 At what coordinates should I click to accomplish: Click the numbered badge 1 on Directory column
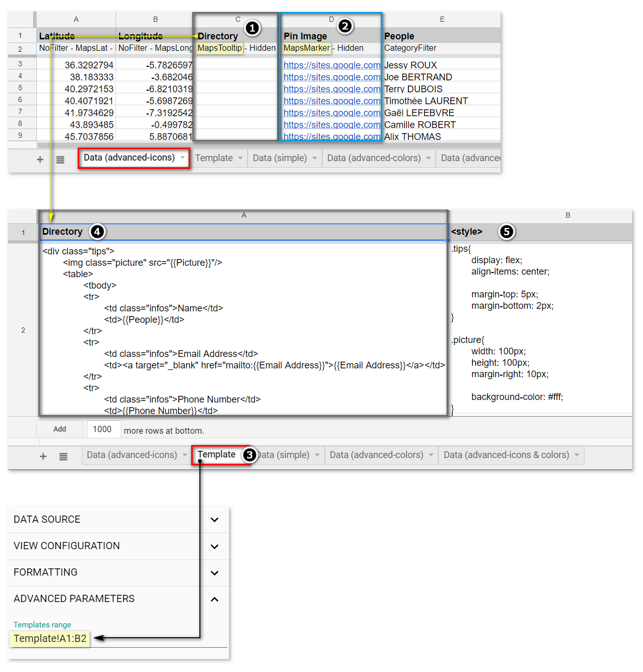[x=252, y=28]
